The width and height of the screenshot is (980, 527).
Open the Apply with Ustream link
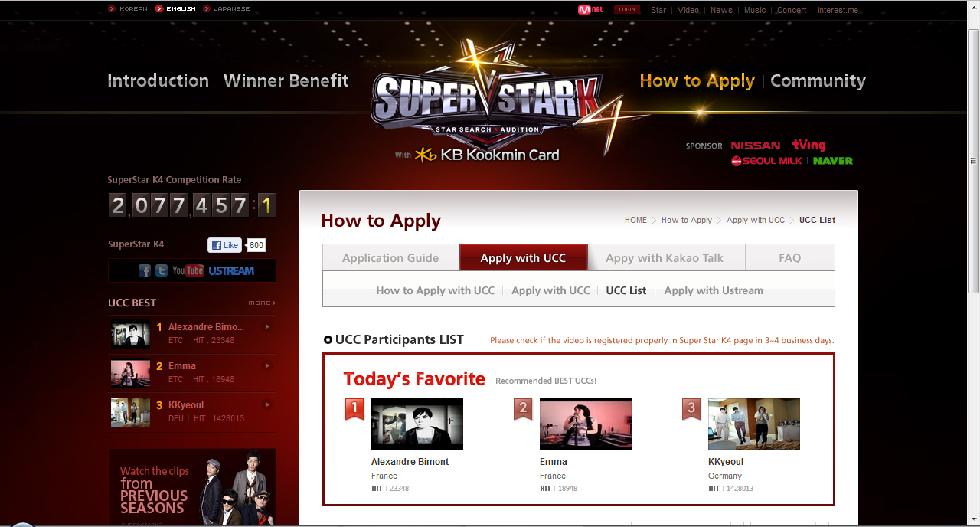(x=714, y=291)
